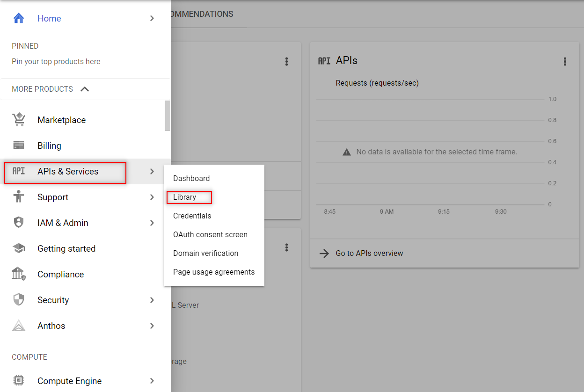Expand the Support submenu chevron

click(152, 197)
